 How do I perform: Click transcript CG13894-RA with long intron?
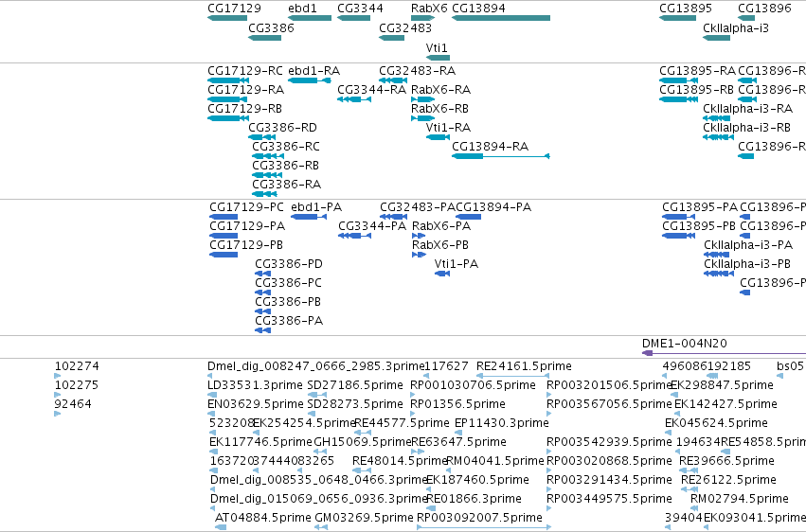(x=501, y=156)
